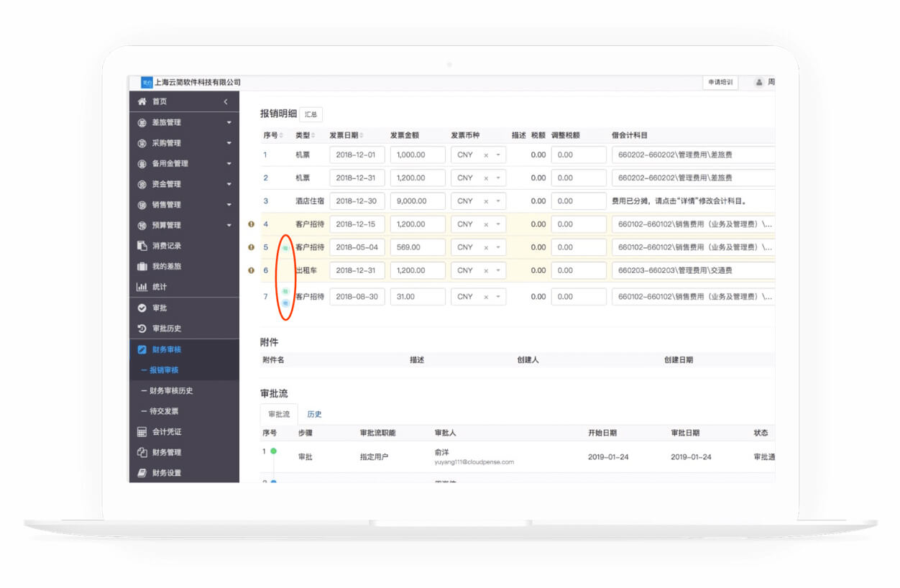The image size is (900, 588).
Task: Click the 财务设置 book icon
Action: click(142, 473)
